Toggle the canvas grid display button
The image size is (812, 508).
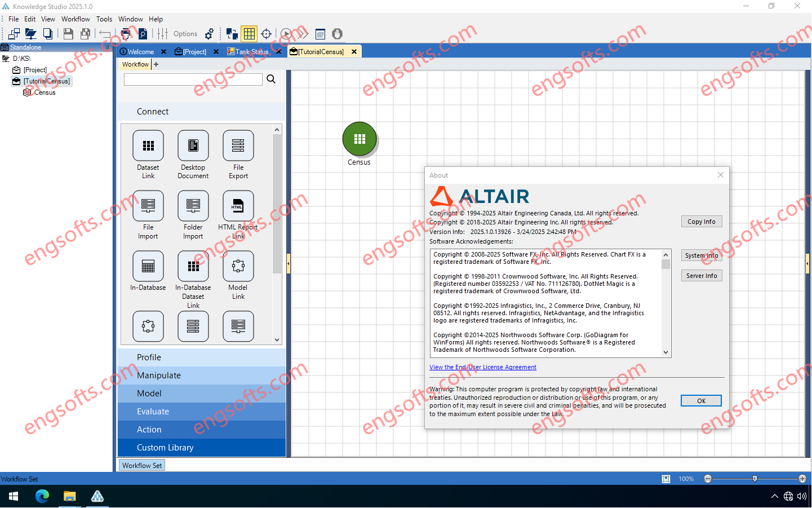[249, 34]
